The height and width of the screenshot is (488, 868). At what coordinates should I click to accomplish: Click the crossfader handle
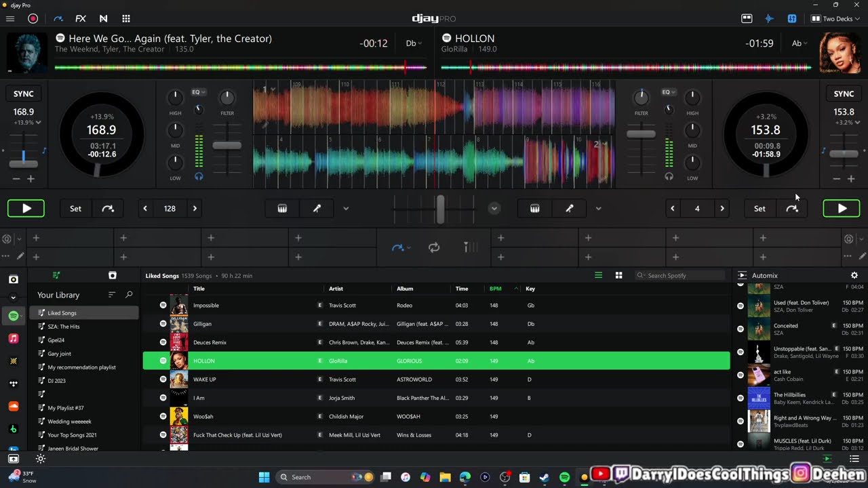click(440, 209)
